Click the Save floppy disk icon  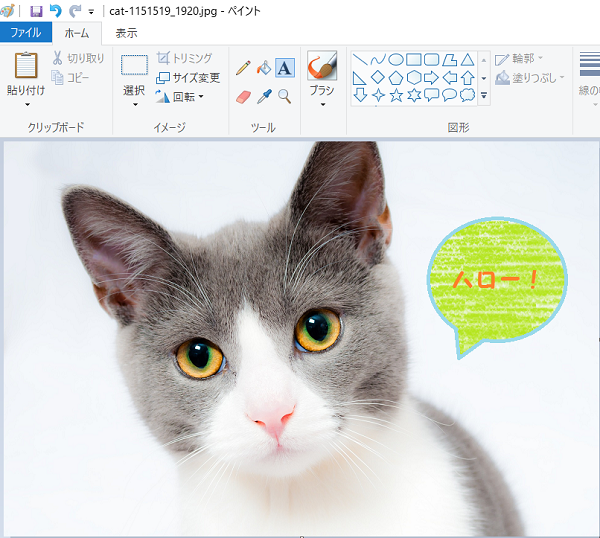pos(36,11)
